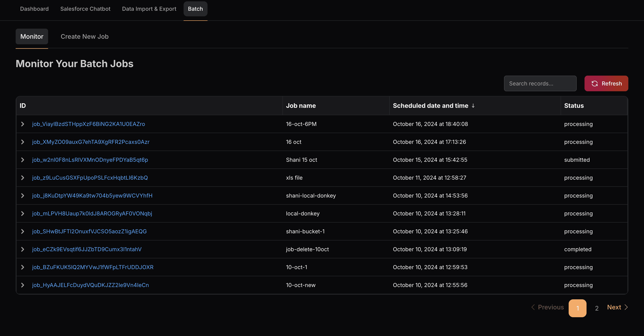Expand the xls file job row
The width and height of the screenshot is (644, 336).
tap(23, 178)
